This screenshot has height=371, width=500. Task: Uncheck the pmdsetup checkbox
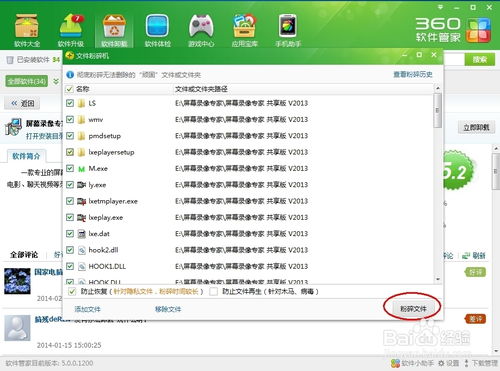[70, 136]
